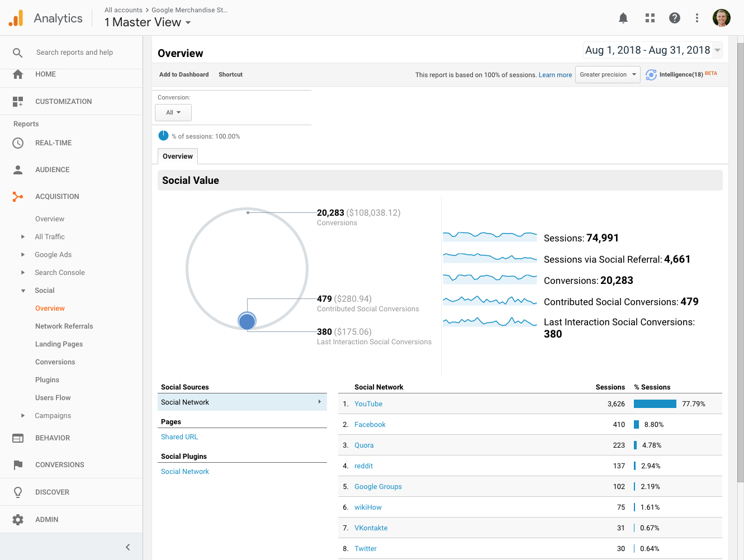Viewport: 744px width, 560px height.
Task: Open the notifications bell
Action: pyautogui.click(x=623, y=18)
